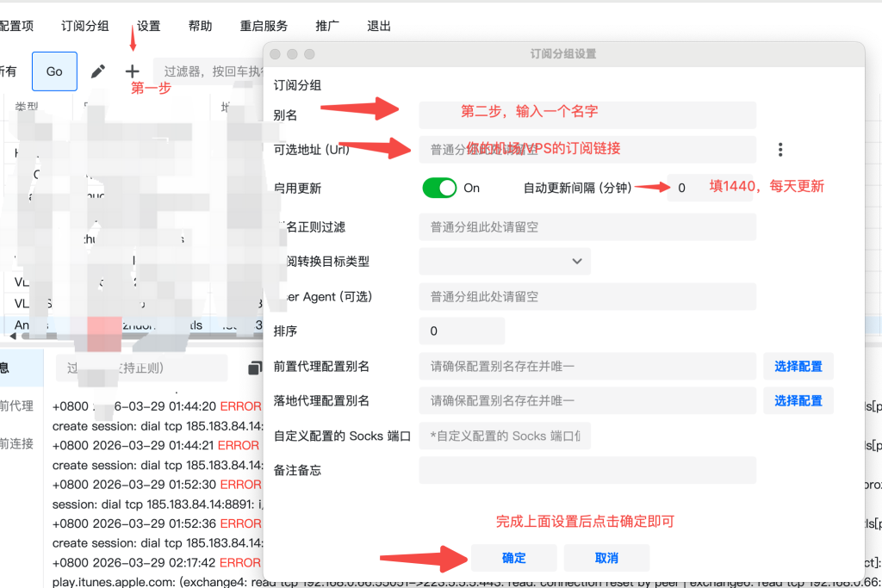Click the 备注备忘 text field

pyautogui.click(x=587, y=470)
